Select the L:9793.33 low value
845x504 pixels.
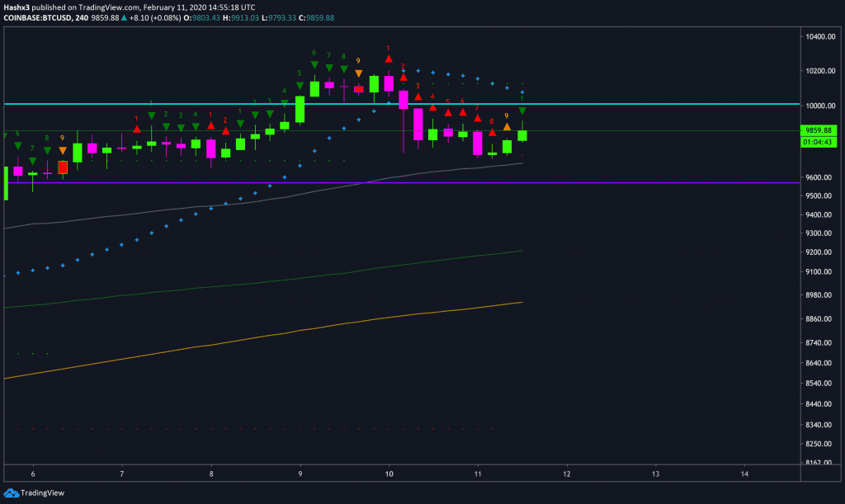coord(279,18)
